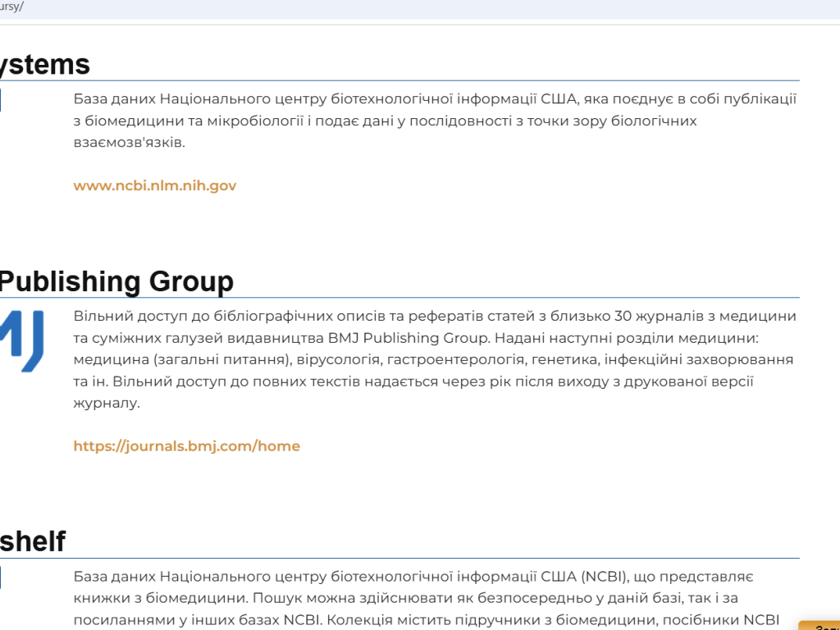Click the line starting 'та ін. Вільний доступ до повних'
840x630 pixels.
(413, 381)
